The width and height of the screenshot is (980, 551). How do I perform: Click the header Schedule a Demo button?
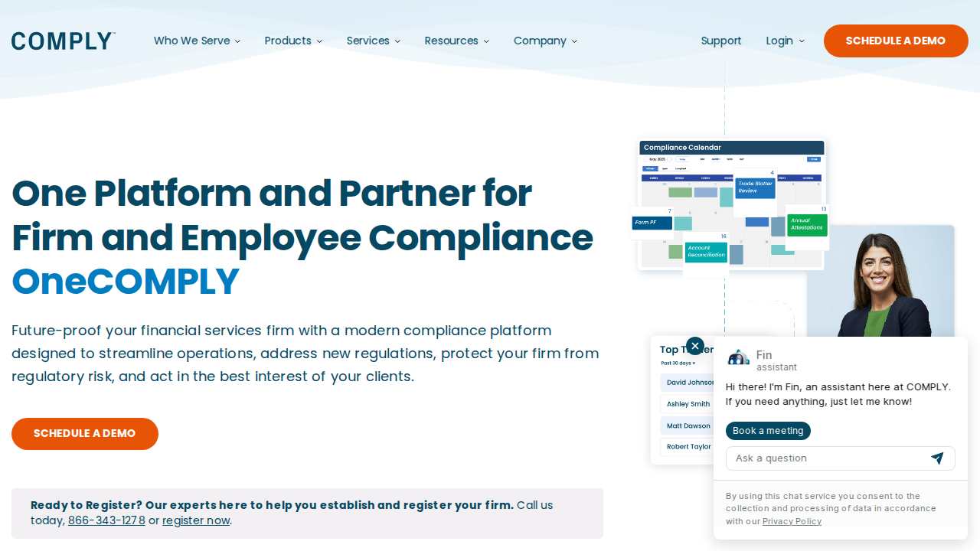[896, 41]
